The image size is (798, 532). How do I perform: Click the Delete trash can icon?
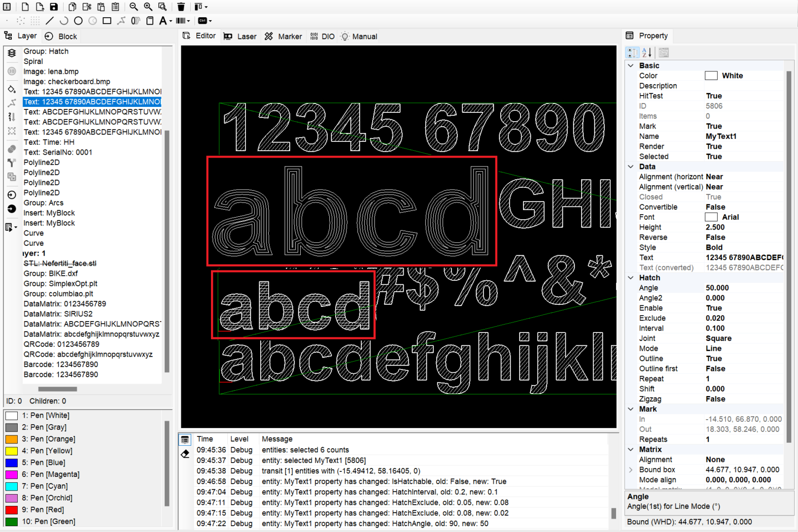tap(181, 7)
